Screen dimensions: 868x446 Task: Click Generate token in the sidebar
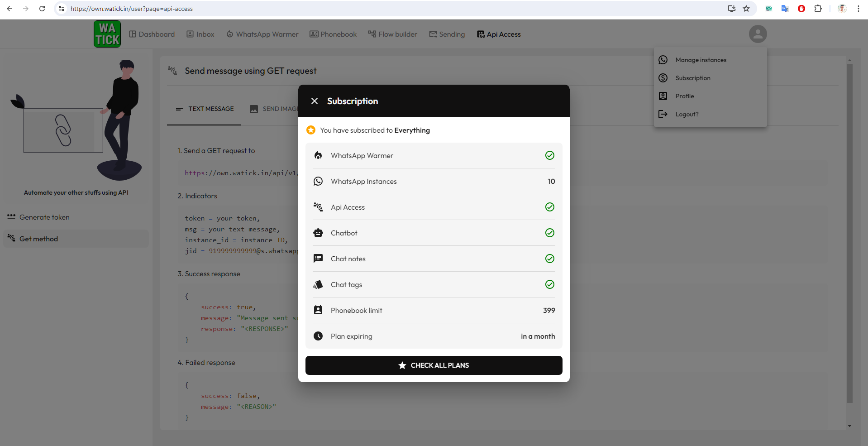point(76,217)
